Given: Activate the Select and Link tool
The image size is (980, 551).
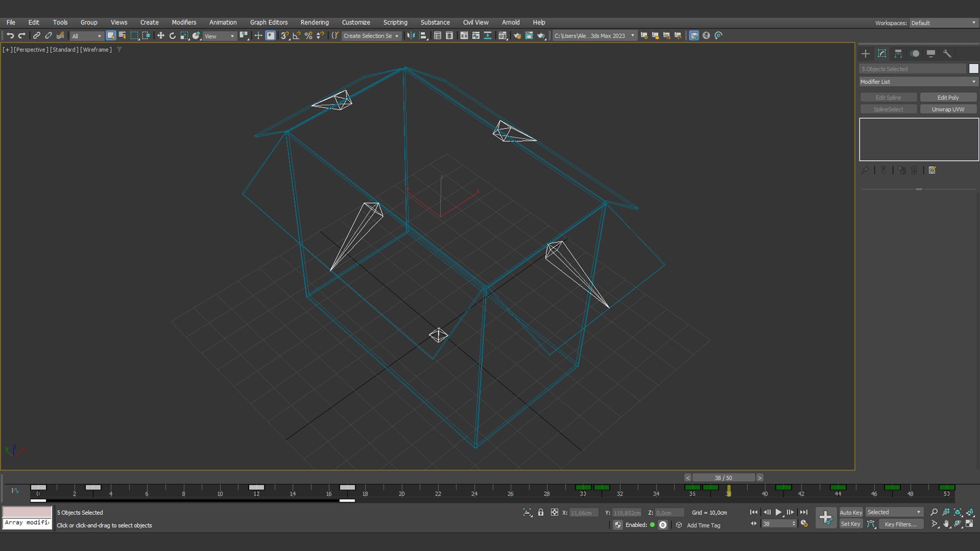Looking at the screenshot, I should tap(37, 36).
